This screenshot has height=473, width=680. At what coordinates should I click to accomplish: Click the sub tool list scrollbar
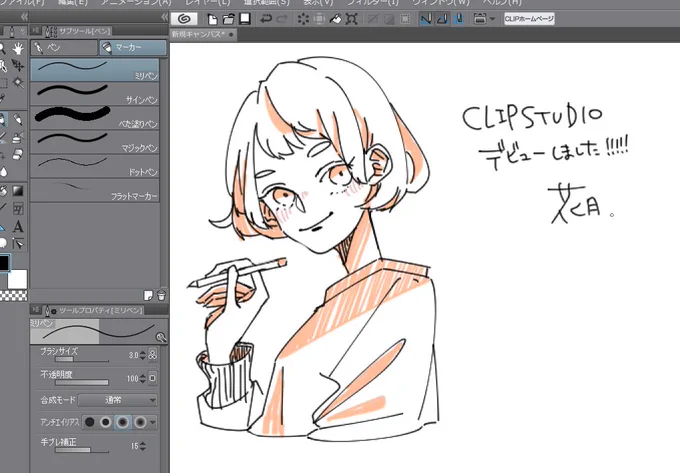coord(163,173)
